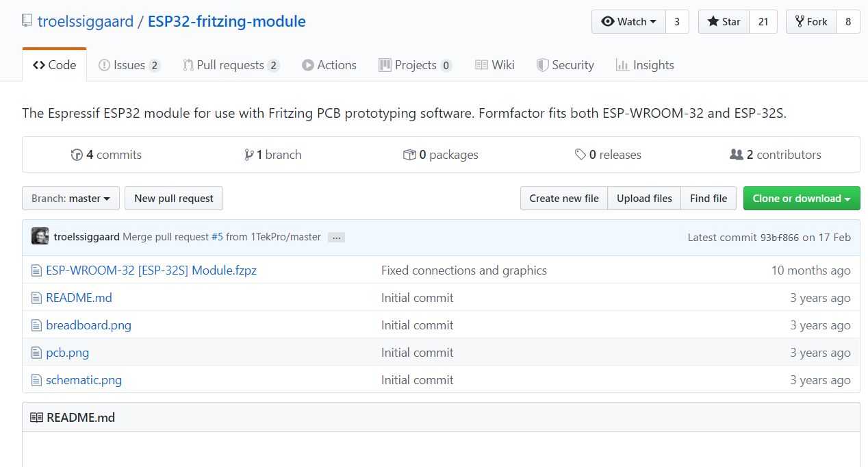The width and height of the screenshot is (868, 467).
Task: Open the latest commit 93bf866
Action: coord(779,238)
